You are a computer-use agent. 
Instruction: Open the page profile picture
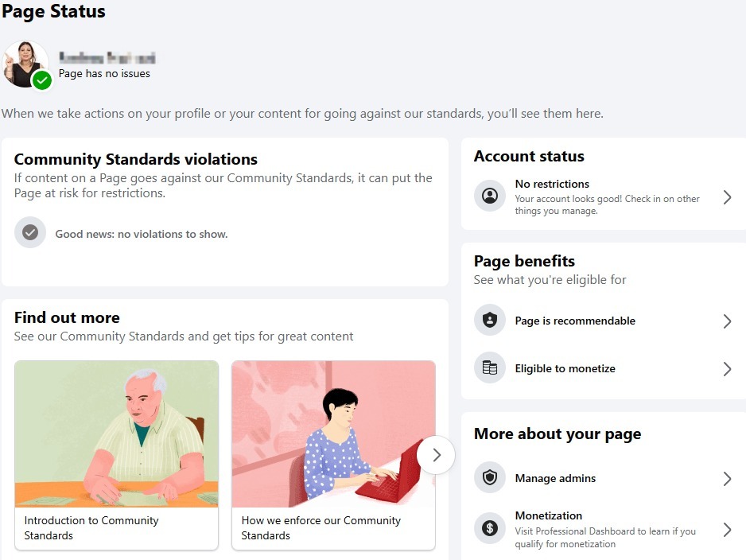[x=25, y=64]
